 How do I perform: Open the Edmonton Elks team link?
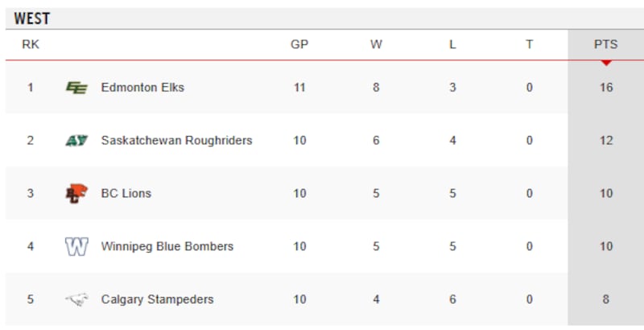point(142,88)
